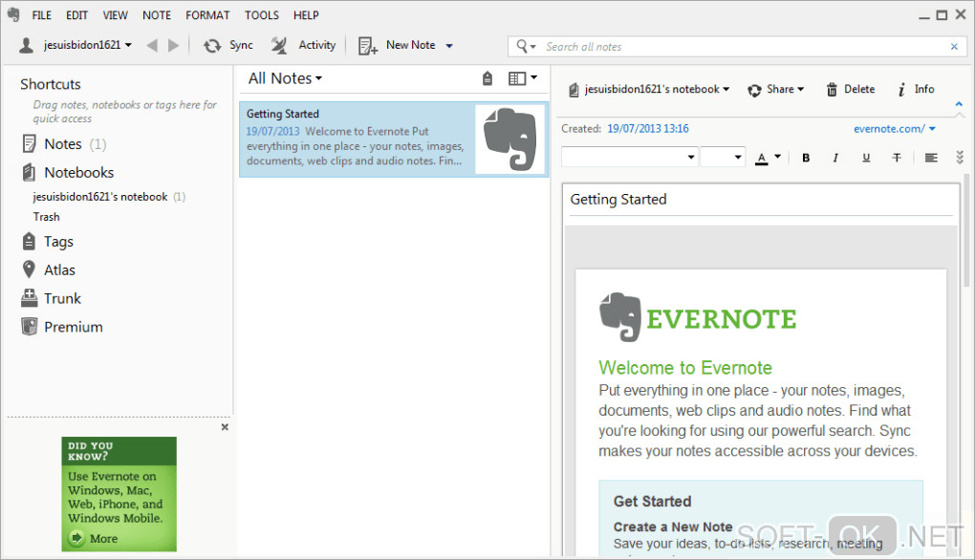
Task: Toggle strikethrough formatting
Action: (x=897, y=158)
